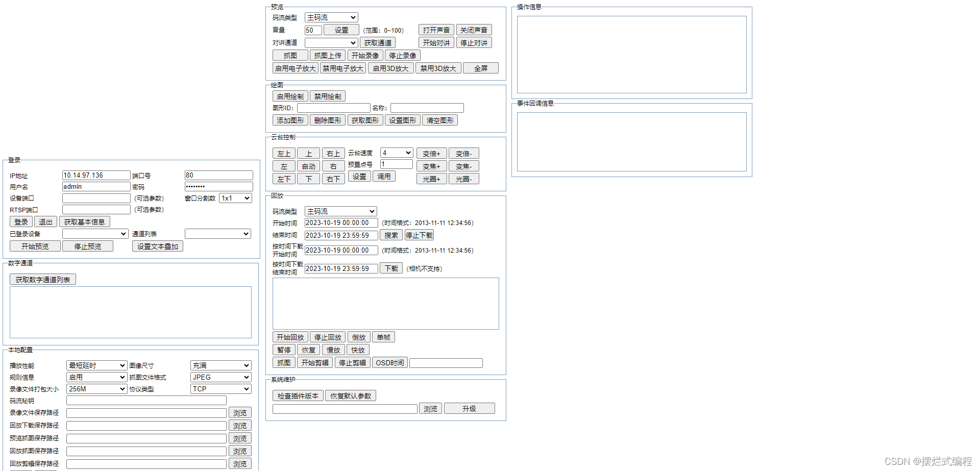The height and width of the screenshot is (471, 980).
Task: Click 下载 button by time
Action: 391,268
